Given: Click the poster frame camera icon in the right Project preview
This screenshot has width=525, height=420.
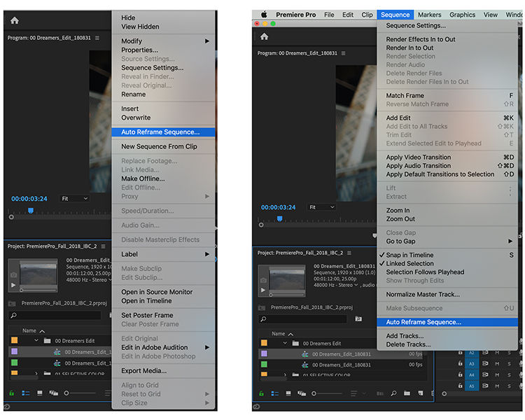Looking at the screenshot, I should point(263,280).
